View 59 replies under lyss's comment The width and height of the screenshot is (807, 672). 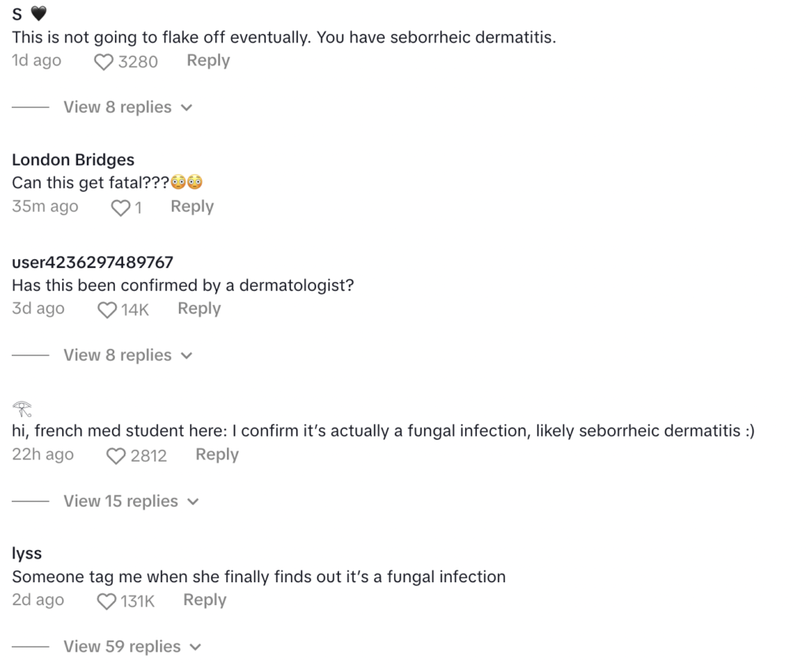[132, 647]
